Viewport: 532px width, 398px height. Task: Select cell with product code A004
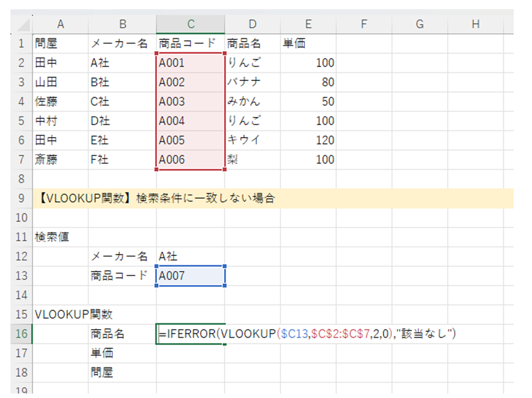(191, 121)
